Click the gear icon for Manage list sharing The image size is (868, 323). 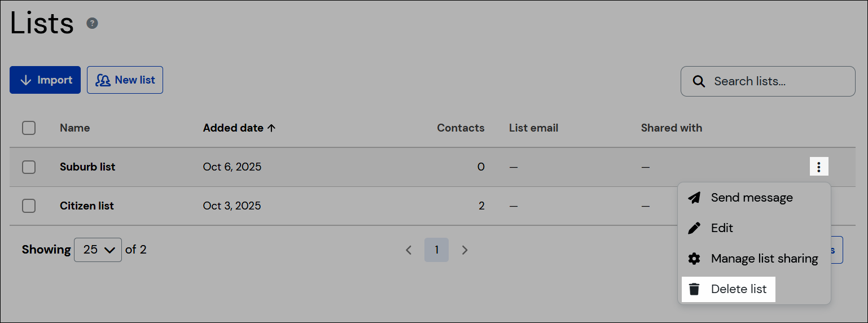694,259
